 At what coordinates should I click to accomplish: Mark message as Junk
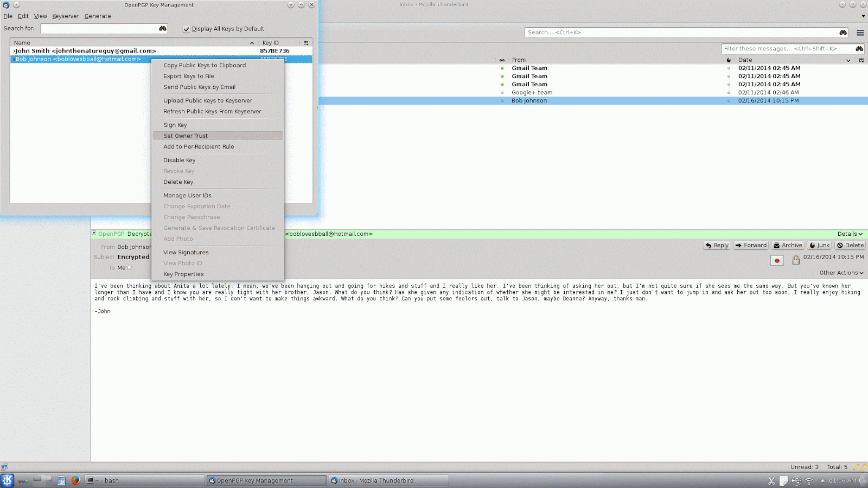click(x=819, y=246)
